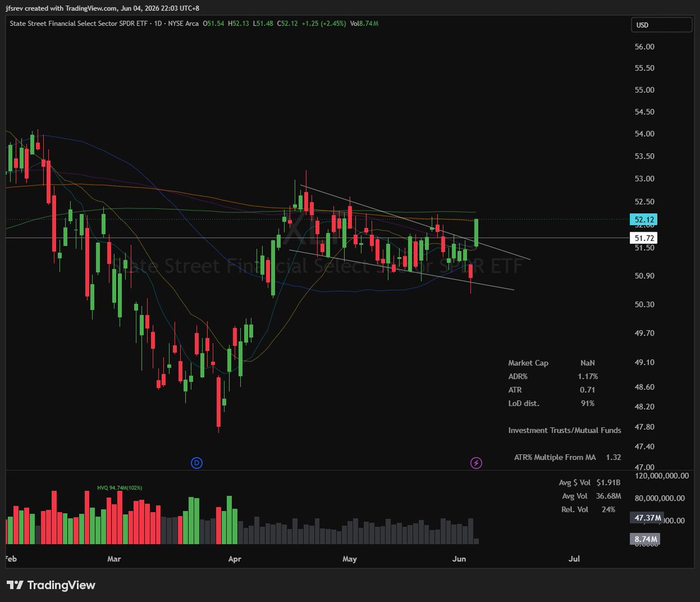Click the open price O51.54 value in header
Image resolution: width=700 pixels, height=602 pixels.
[214, 23]
